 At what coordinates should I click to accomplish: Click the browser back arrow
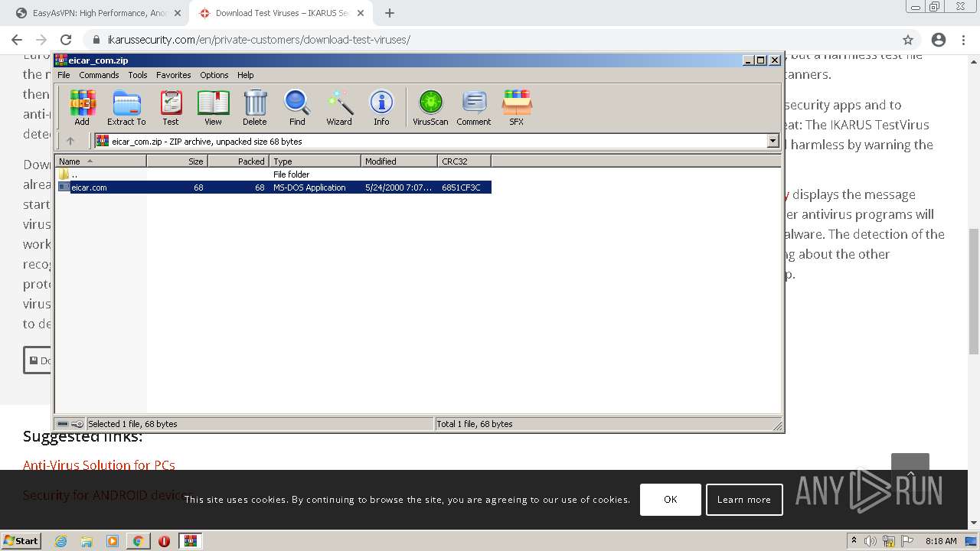[17, 40]
